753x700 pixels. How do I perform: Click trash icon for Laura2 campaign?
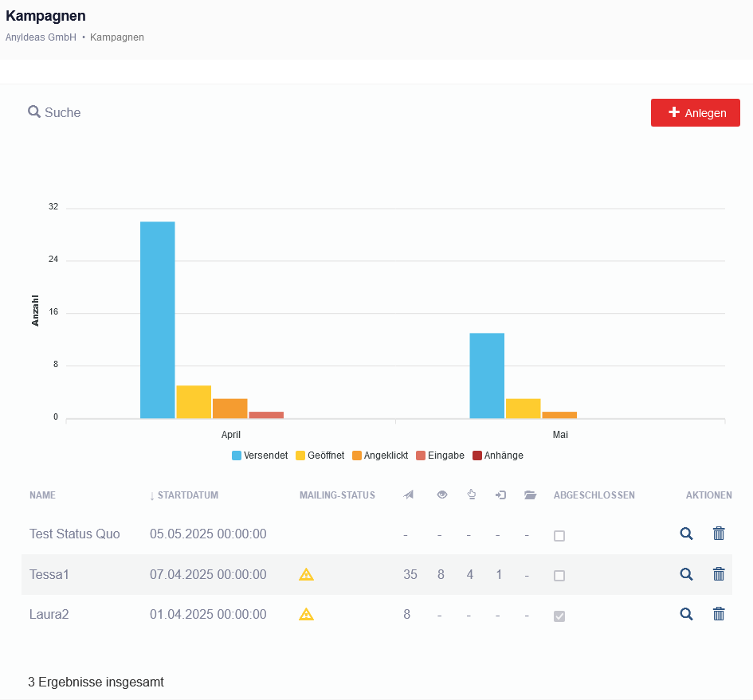[x=719, y=613]
